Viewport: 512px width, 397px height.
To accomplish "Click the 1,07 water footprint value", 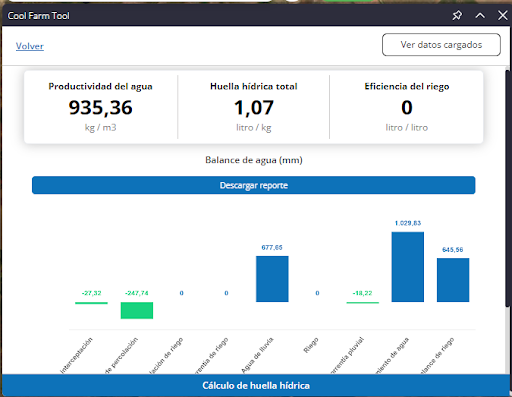I will tap(254, 108).
